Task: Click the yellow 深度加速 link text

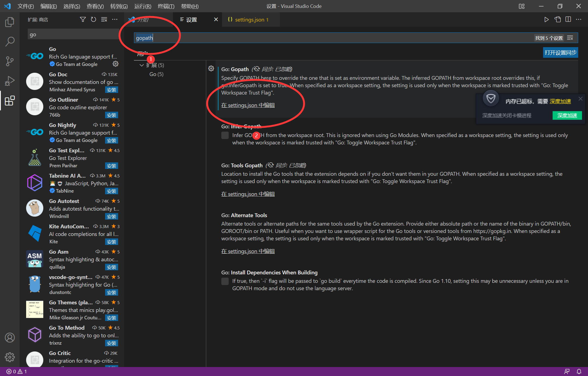Action: point(560,101)
